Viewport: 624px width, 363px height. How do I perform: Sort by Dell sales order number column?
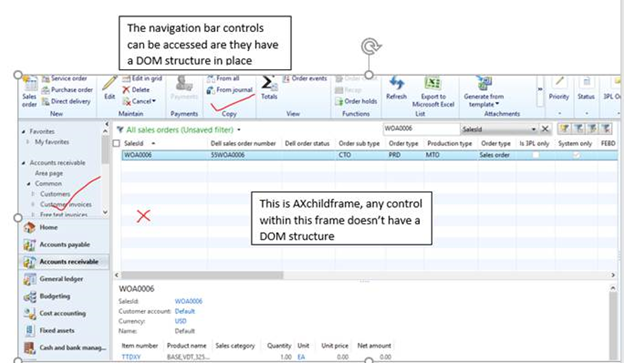click(x=243, y=143)
